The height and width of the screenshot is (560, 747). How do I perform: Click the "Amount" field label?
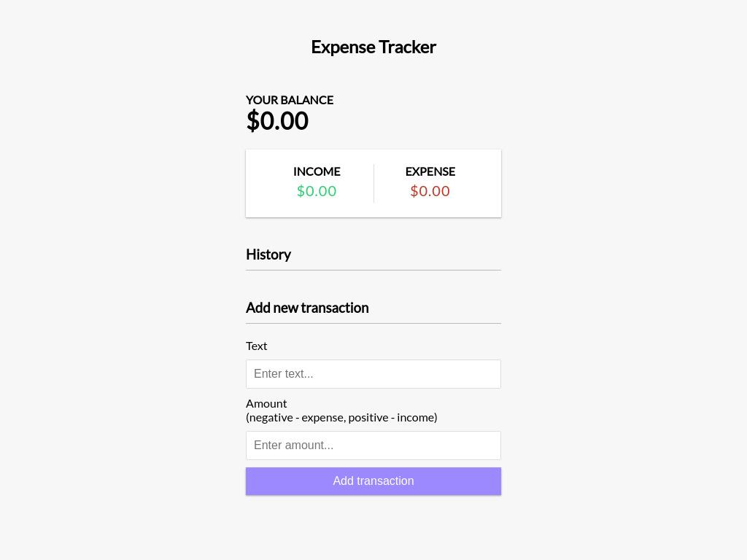[266, 403]
